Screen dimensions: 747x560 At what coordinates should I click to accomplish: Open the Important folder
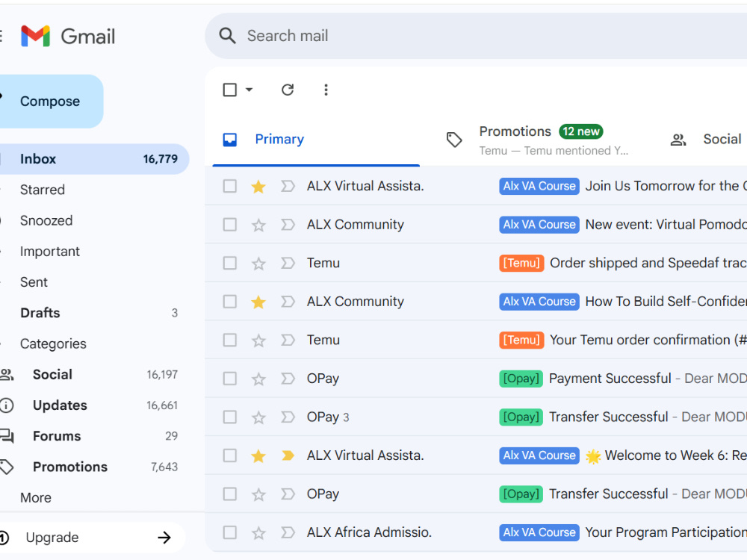pyautogui.click(x=49, y=252)
